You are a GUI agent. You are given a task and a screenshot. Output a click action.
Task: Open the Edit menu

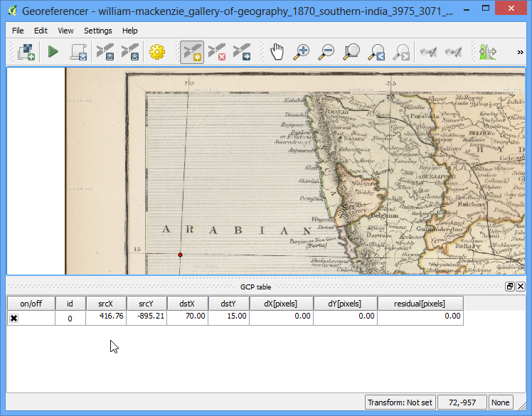[x=41, y=31]
